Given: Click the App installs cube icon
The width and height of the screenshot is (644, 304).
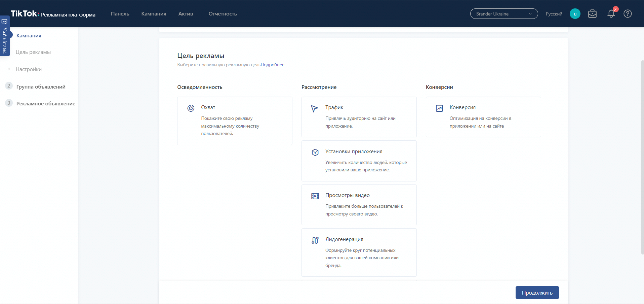Looking at the screenshot, I should coord(315,153).
